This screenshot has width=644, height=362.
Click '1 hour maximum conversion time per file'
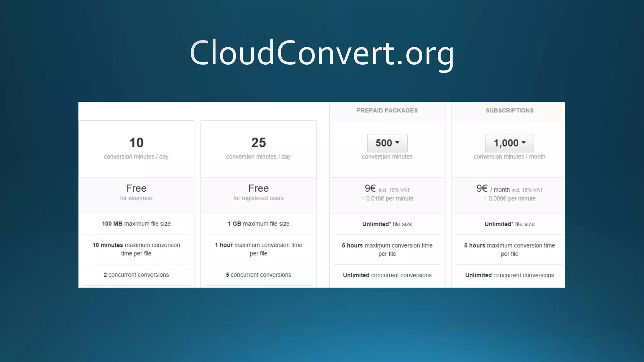[x=258, y=249]
